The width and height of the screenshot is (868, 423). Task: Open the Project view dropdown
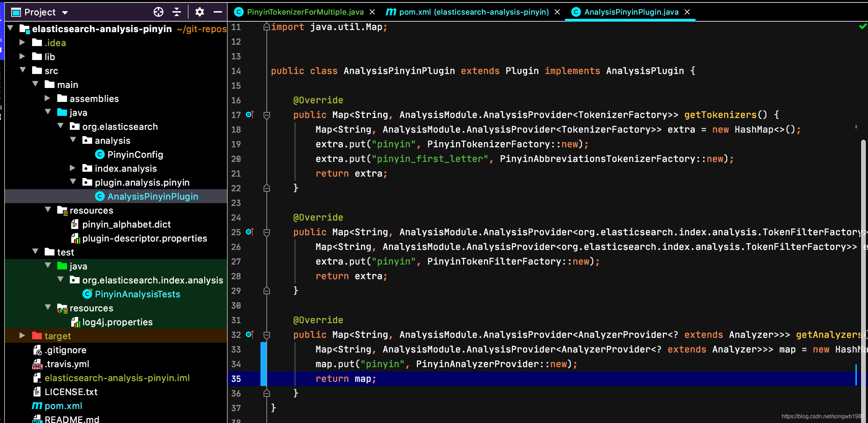[65, 13]
